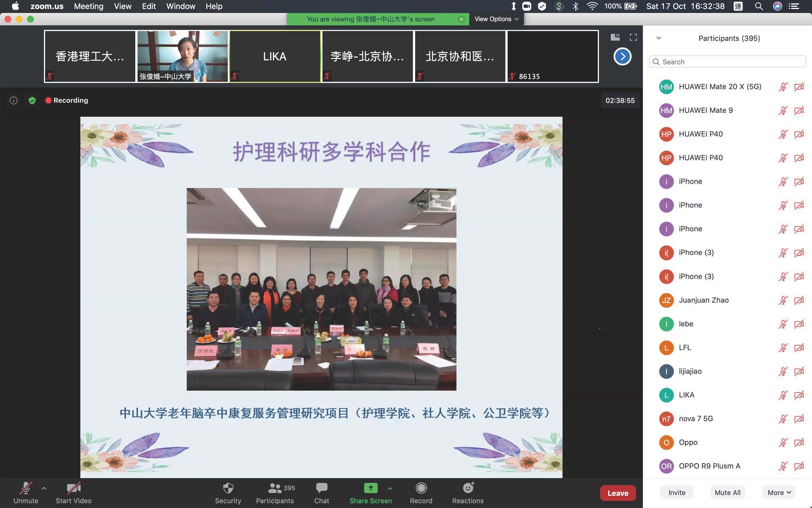
Task: Switch the thumbnail strip layout icon
Action: pos(615,37)
